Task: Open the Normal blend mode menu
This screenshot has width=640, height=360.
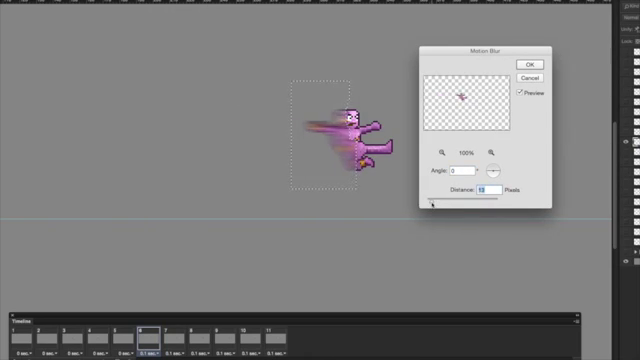Action: click(x=631, y=18)
